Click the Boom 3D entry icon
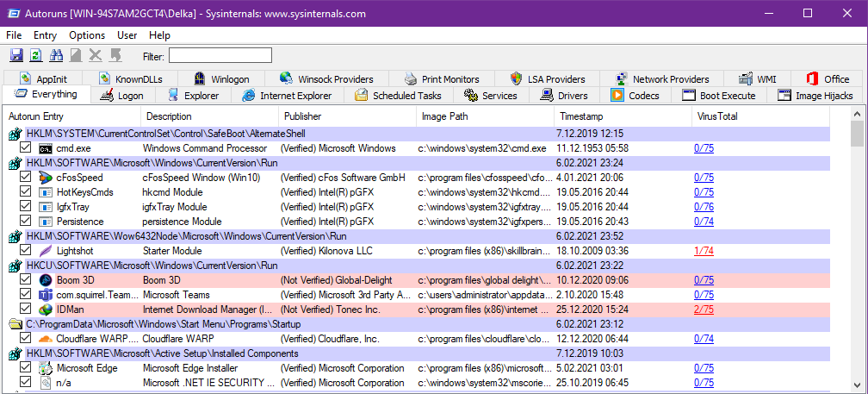Image resolution: width=868 pixels, height=394 pixels. point(45,280)
